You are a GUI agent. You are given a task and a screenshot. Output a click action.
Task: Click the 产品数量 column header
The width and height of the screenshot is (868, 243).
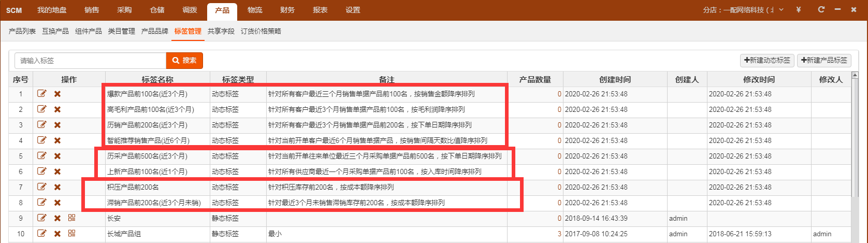coord(535,80)
